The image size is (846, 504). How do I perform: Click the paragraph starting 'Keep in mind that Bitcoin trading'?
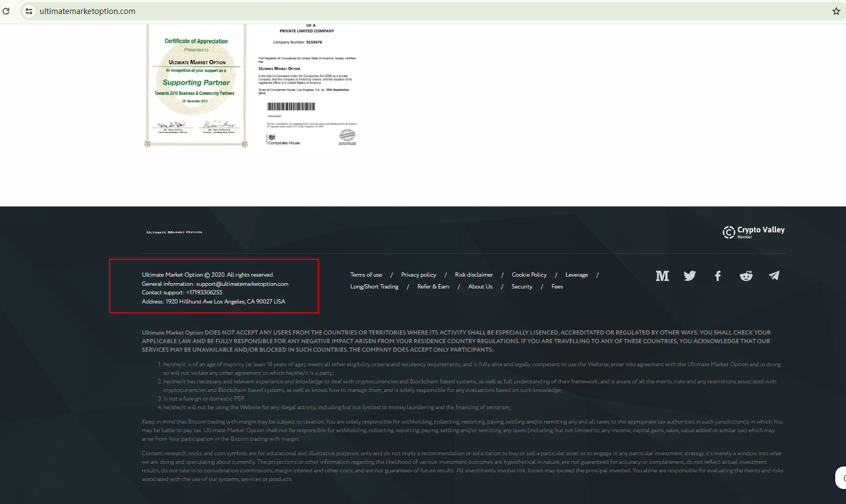coord(462,431)
